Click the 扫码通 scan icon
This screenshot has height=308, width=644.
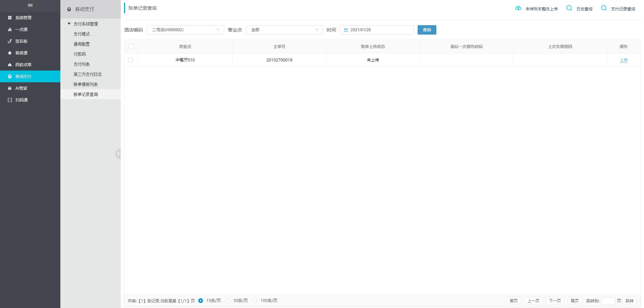pyautogui.click(x=10, y=100)
